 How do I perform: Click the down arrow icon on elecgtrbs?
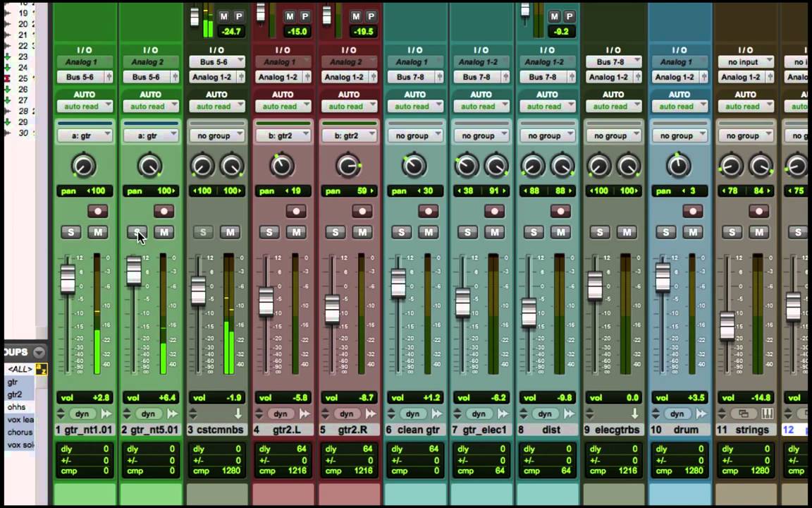(x=635, y=413)
